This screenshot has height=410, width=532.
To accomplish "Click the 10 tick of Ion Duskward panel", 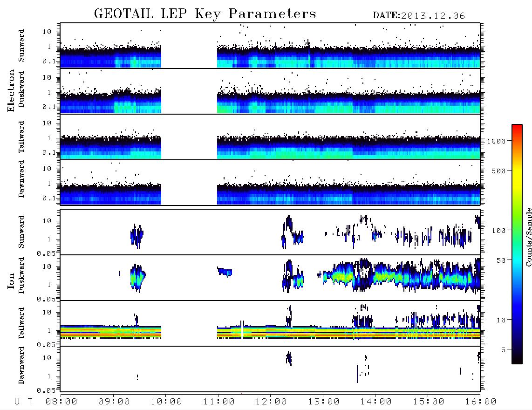I will [x=47, y=267].
